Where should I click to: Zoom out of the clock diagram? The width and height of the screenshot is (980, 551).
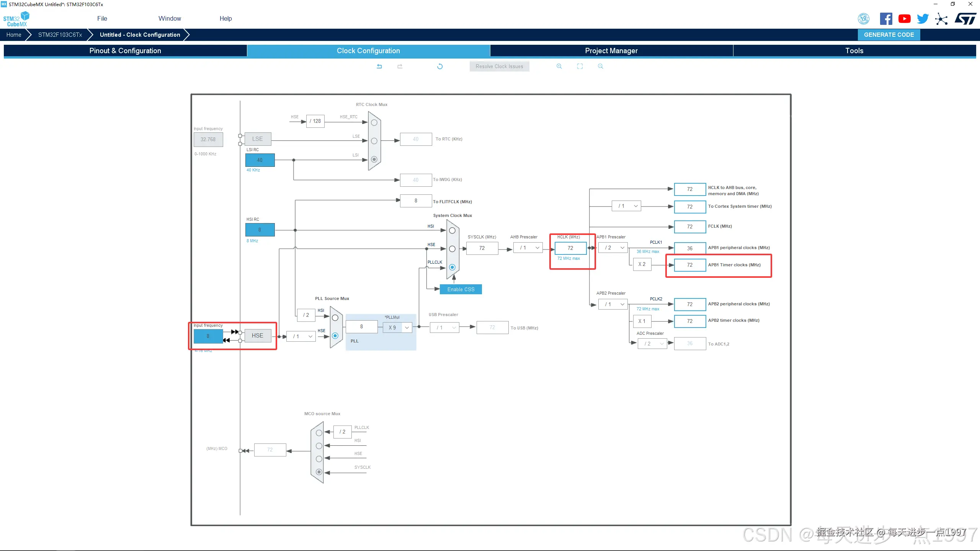coord(600,66)
